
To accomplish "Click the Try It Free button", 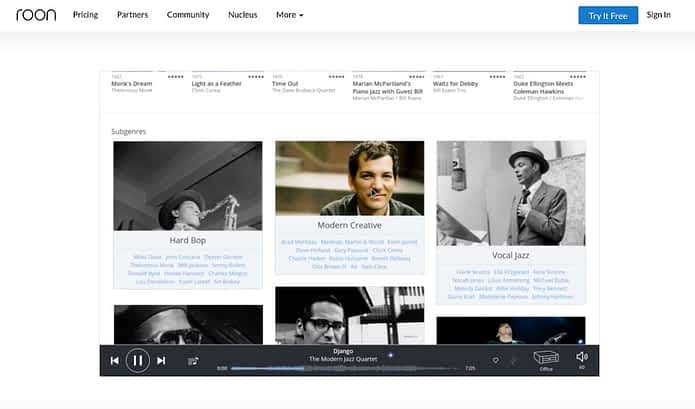I will pos(608,16).
